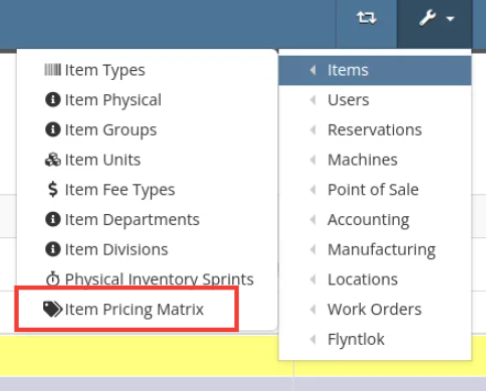486x391 pixels.
Task: Click the highlighted Items menu entry
Action: 375,70
